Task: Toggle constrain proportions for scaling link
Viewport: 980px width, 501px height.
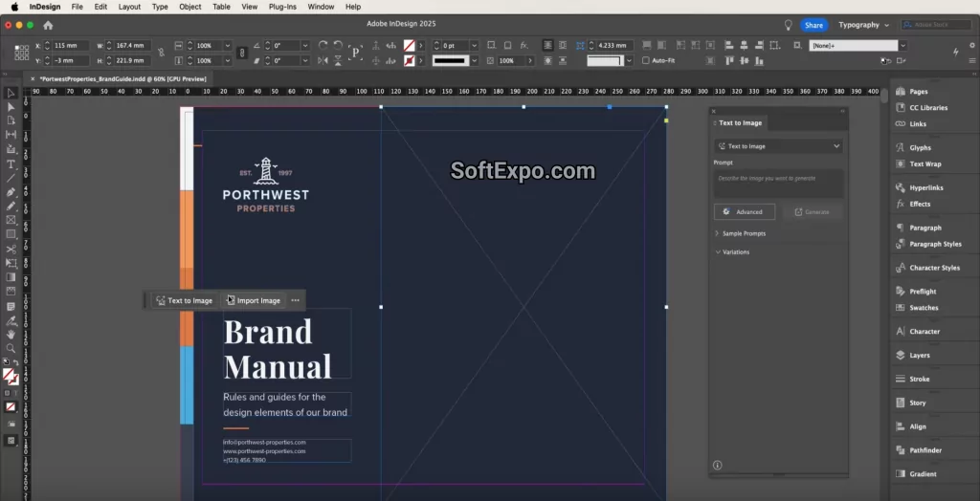Action: click(242, 54)
